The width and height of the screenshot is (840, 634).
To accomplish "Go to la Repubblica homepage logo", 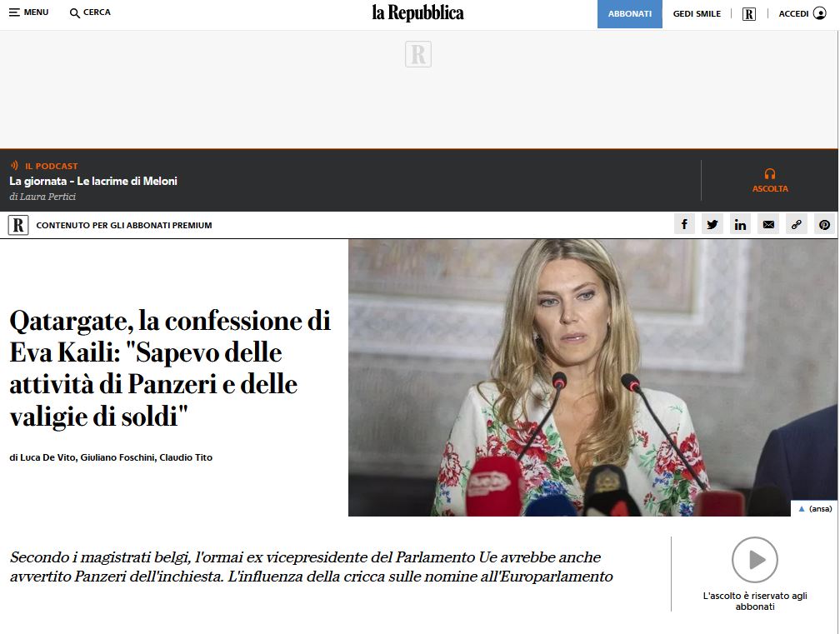I will coord(417,12).
